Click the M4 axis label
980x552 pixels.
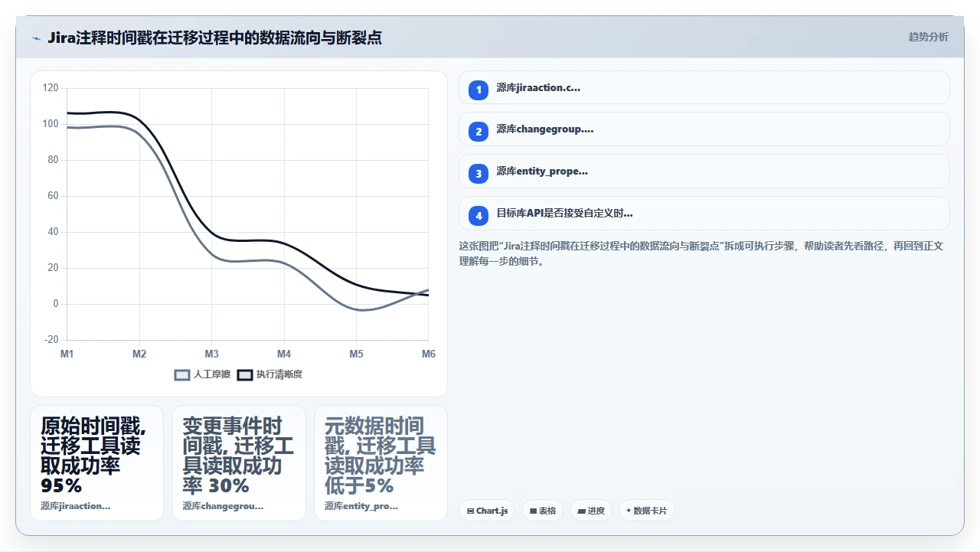[284, 354]
